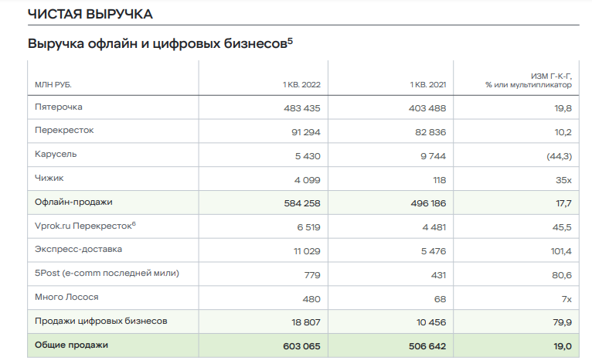Screen dimensions: 592x364
Task: Select value 68 in Много Лосося row
Action: pos(441,299)
